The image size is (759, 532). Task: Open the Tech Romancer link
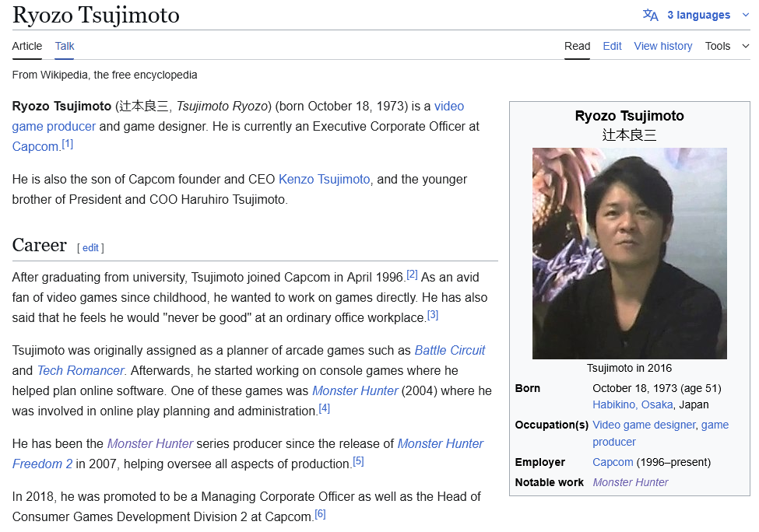click(81, 370)
